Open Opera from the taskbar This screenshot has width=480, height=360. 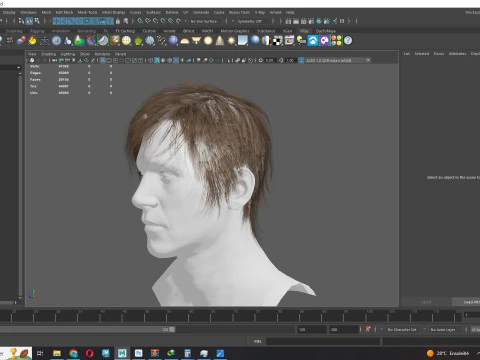tap(89, 353)
